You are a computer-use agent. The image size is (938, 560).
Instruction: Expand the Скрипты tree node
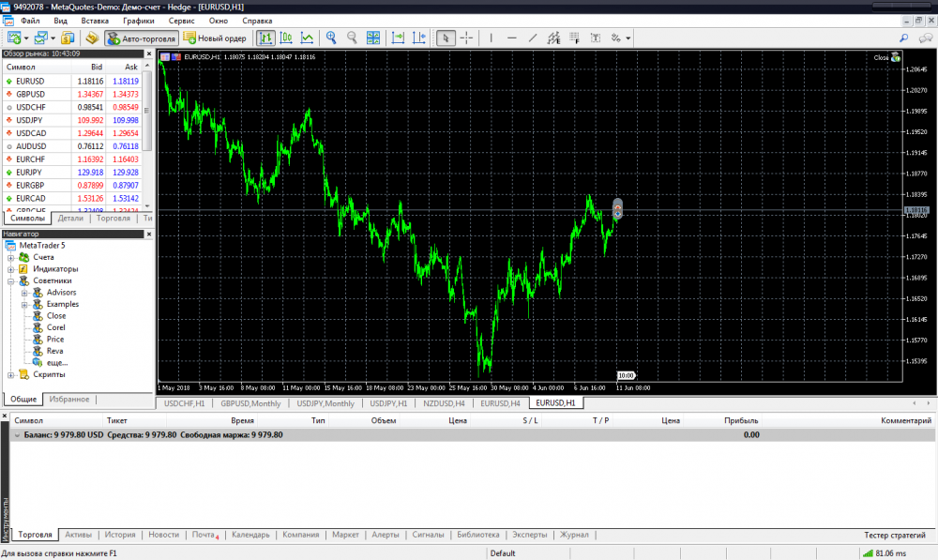coord(11,374)
